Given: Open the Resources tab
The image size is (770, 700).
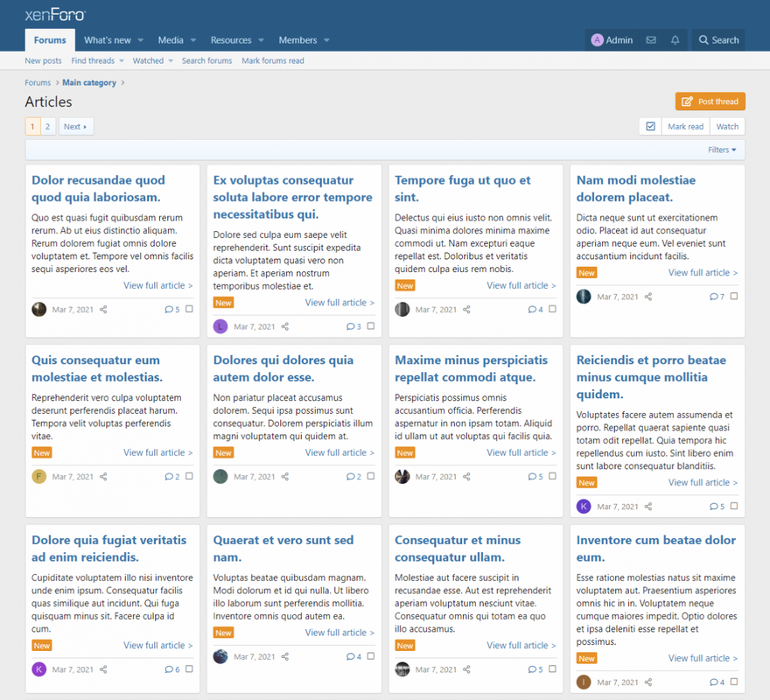Looking at the screenshot, I should coord(231,40).
